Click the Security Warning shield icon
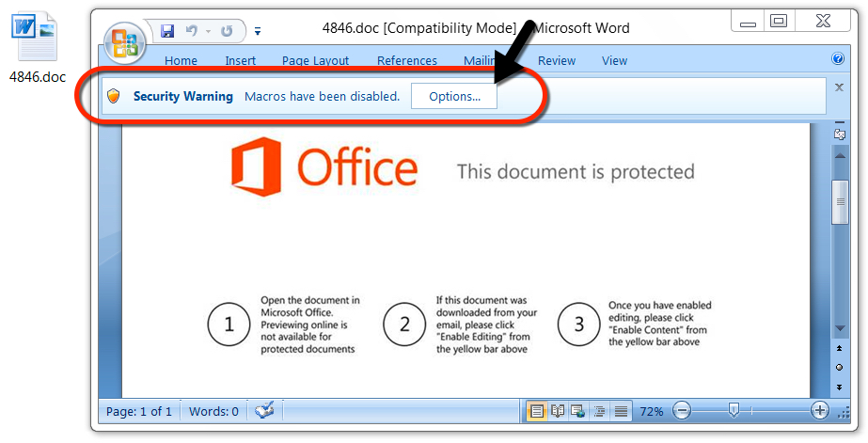This screenshot has height=443, width=868. (x=114, y=96)
